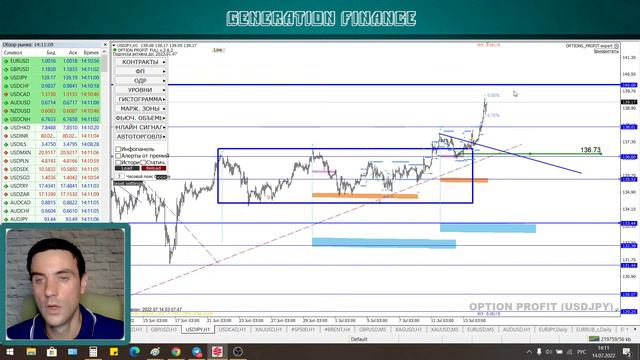Switch to red MetaTrader taskbar icon
This screenshot has width=640, height=360.
pyautogui.click(x=217, y=351)
